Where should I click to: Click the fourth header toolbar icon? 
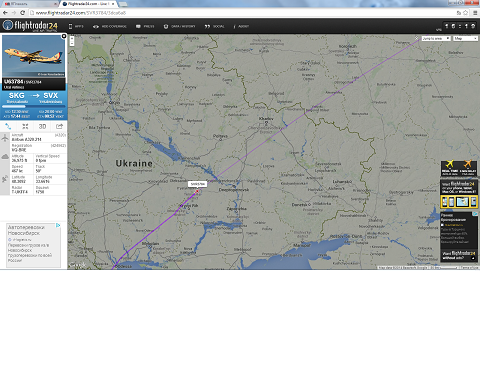[466, 26]
